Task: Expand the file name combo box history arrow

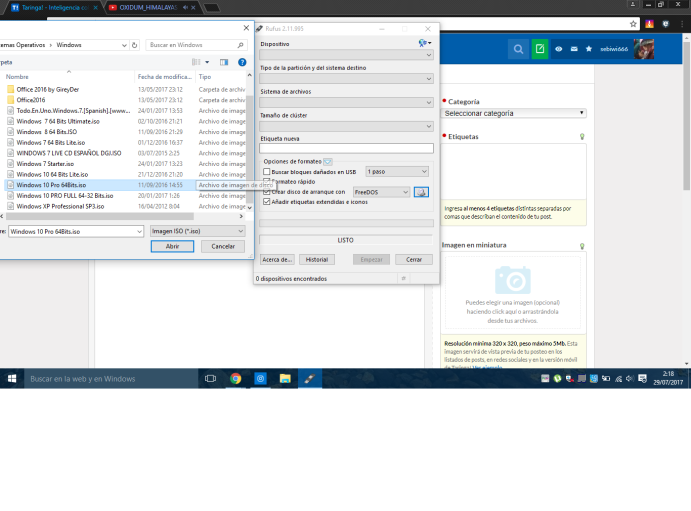Action: click(x=139, y=231)
